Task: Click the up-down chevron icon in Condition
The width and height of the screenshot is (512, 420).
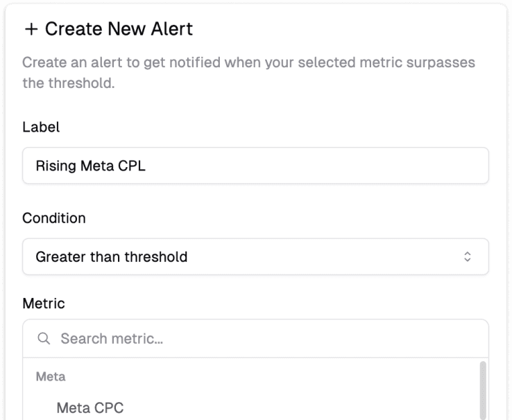Action: (x=468, y=257)
